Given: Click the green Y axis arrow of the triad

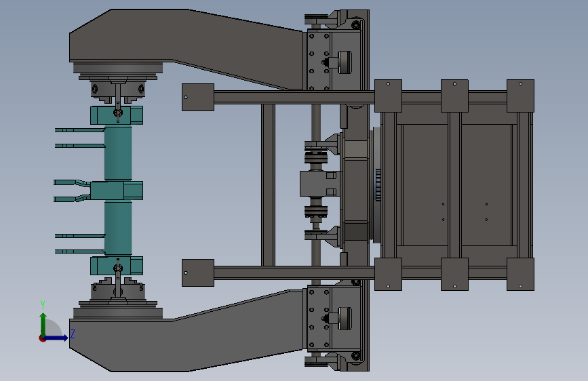Looking at the screenshot, I should pos(43,325).
